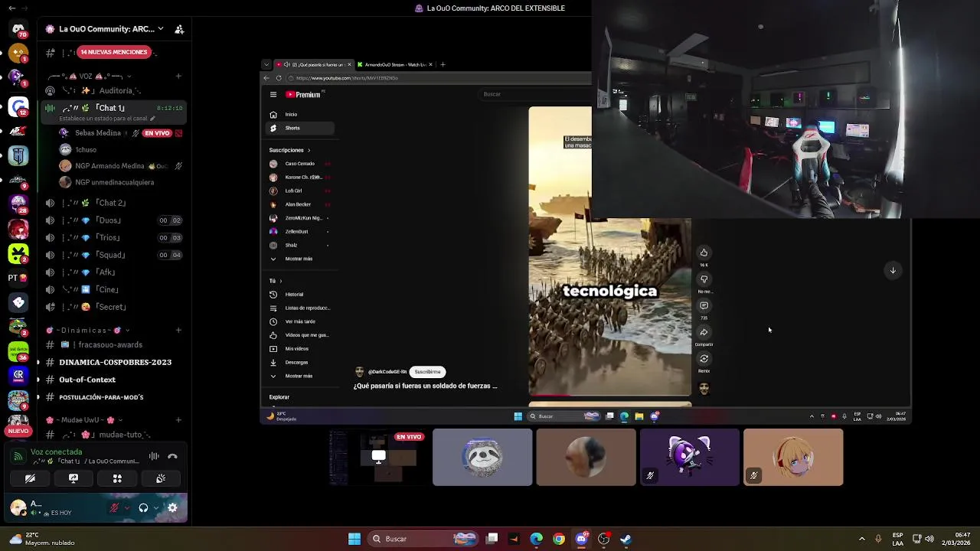Add a channel to the Mudae UwU category
This screenshot has width=980, height=551.
[178, 420]
